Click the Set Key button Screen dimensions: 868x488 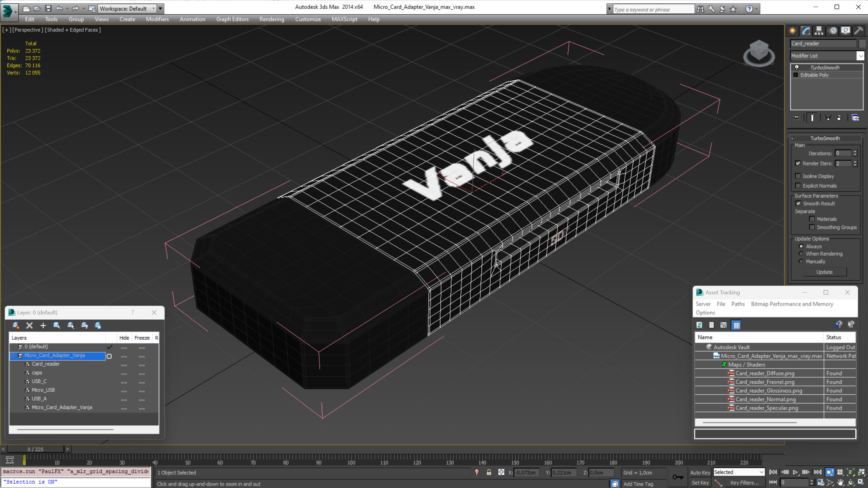(x=700, y=483)
